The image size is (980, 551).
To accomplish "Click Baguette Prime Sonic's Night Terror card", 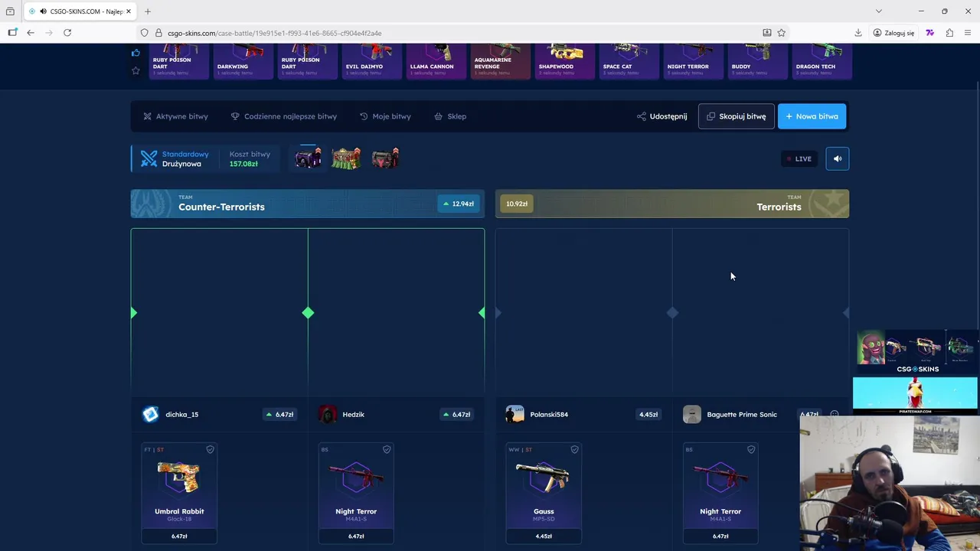I will (720, 494).
